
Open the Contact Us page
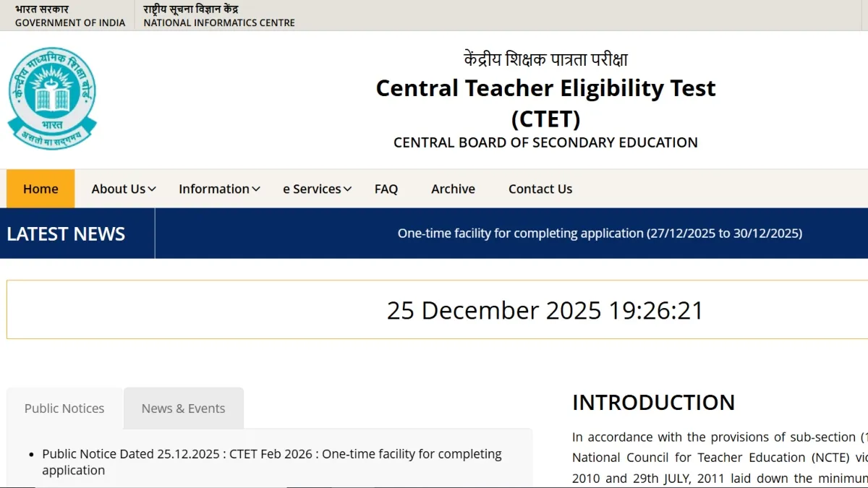(x=540, y=189)
